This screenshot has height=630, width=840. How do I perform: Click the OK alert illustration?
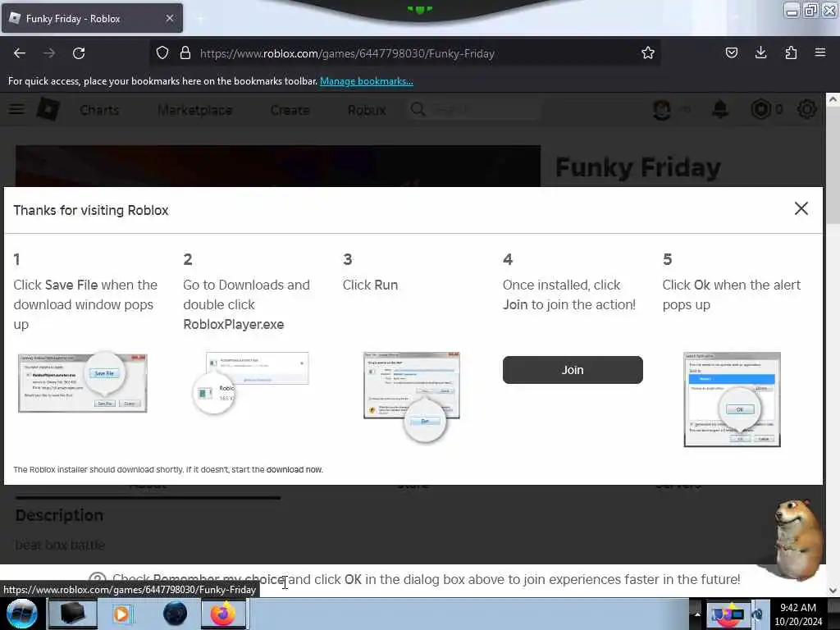tap(732, 399)
